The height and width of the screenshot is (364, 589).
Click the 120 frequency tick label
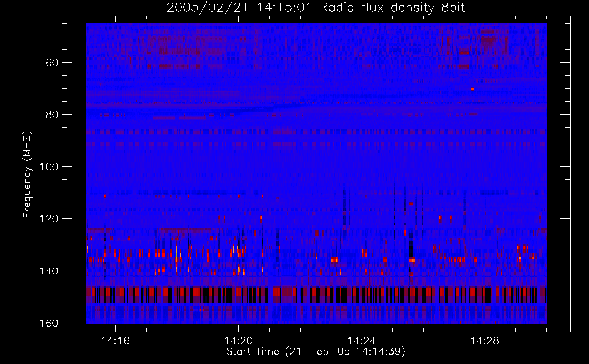point(49,219)
